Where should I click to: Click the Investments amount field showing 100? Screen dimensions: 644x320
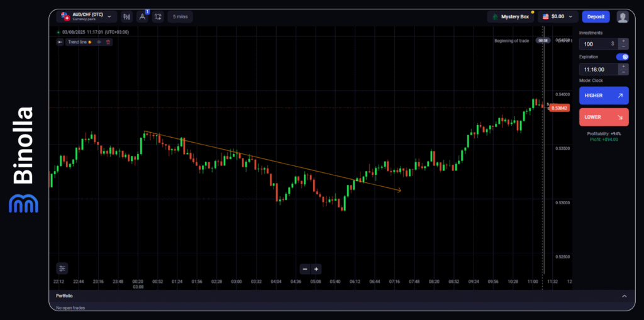coord(596,43)
